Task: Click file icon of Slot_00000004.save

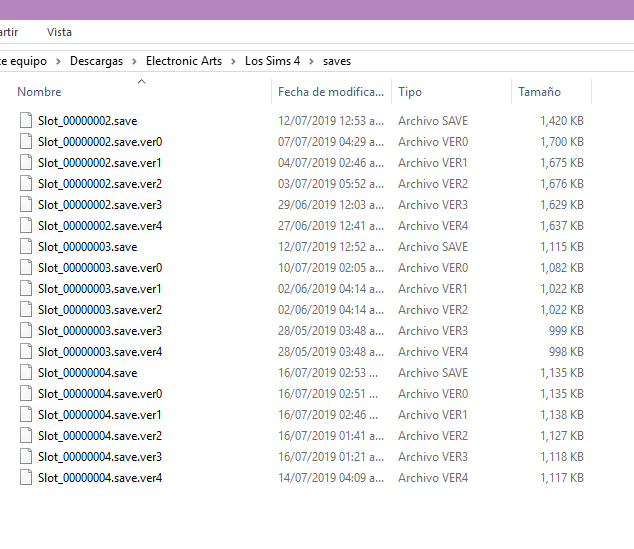Action: click(26, 373)
